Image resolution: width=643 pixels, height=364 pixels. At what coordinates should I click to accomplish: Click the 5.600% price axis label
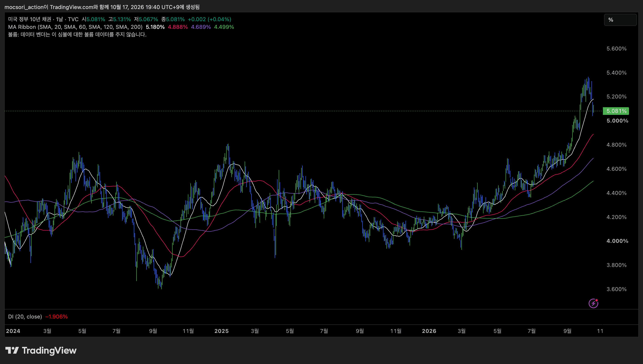coord(616,48)
